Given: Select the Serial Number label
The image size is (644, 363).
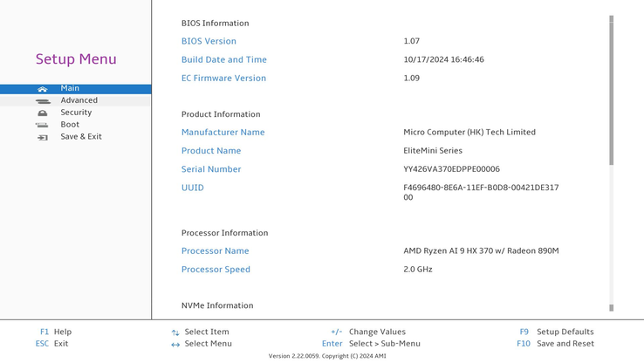Looking at the screenshot, I should [211, 169].
